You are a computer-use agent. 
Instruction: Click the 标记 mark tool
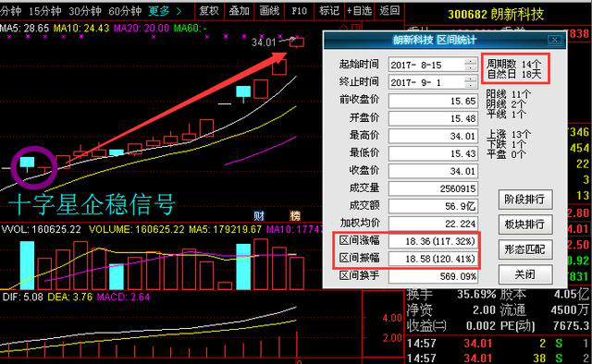point(329,11)
